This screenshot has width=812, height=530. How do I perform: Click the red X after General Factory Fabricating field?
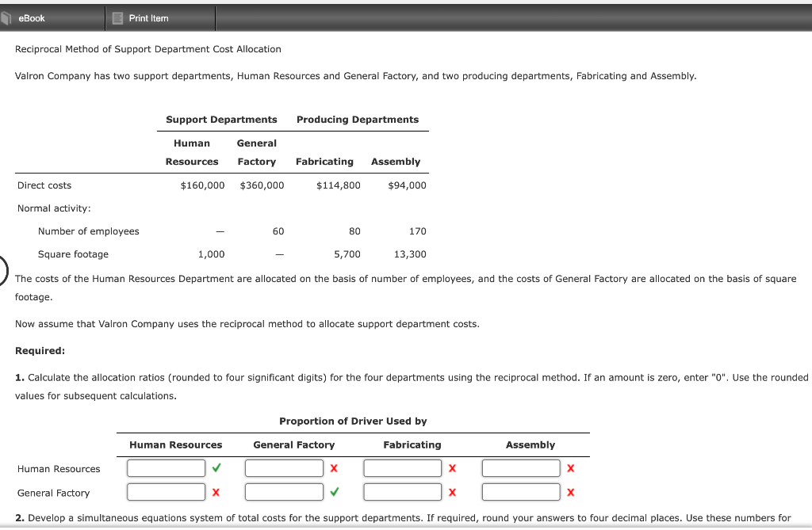(453, 492)
